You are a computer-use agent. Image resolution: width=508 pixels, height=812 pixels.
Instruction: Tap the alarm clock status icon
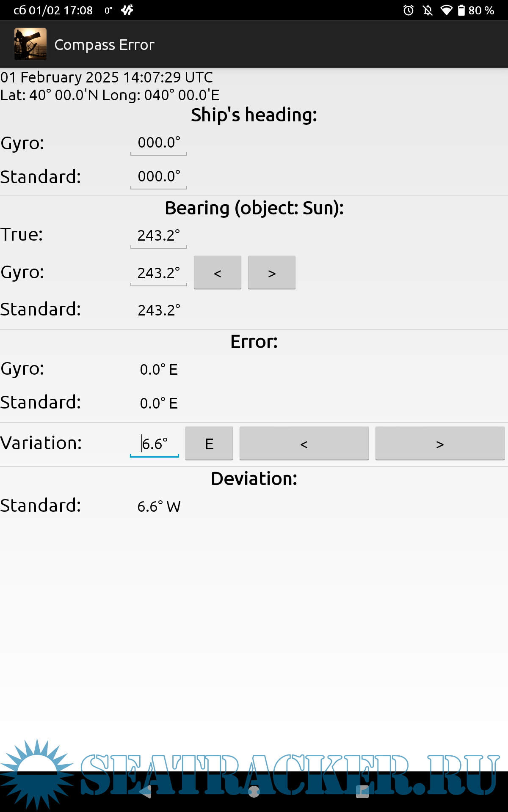coord(408,10)
